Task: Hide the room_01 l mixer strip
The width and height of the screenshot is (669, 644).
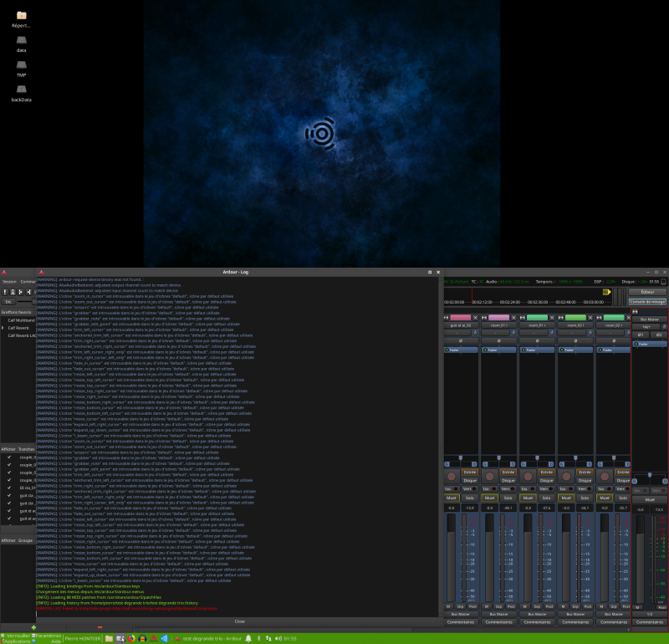Action: pos(515,318)
